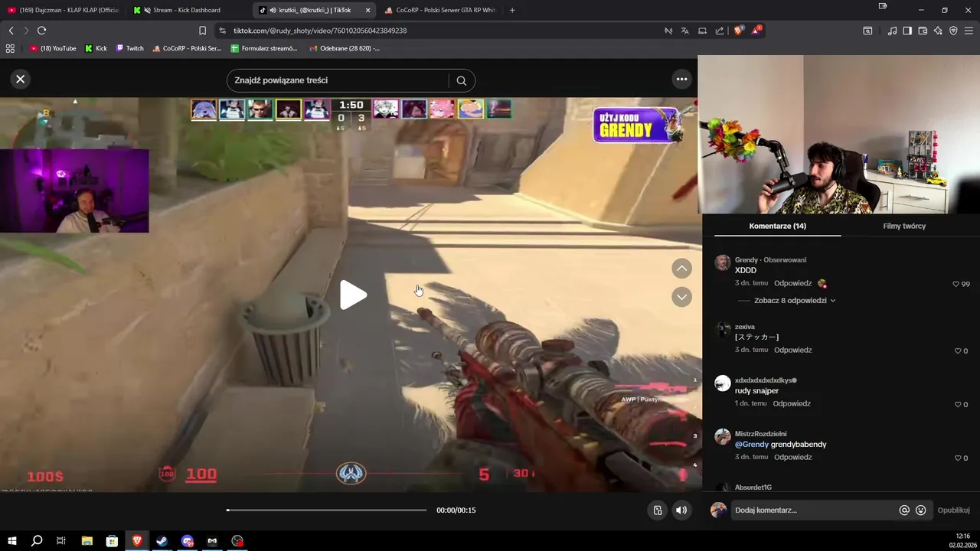This screenshot has height=551, width=980.
Task: Close the active TikTok browser tab
Action: (x=367, y=10)
